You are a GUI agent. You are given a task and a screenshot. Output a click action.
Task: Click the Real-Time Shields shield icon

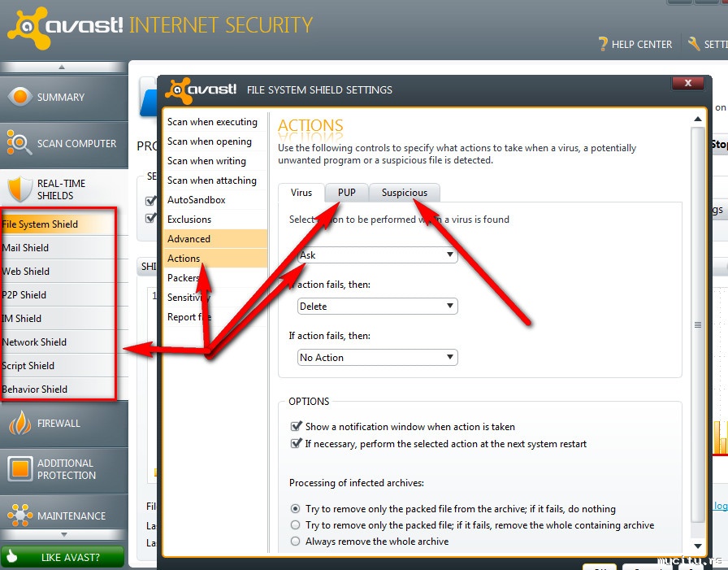click(20, 189)
